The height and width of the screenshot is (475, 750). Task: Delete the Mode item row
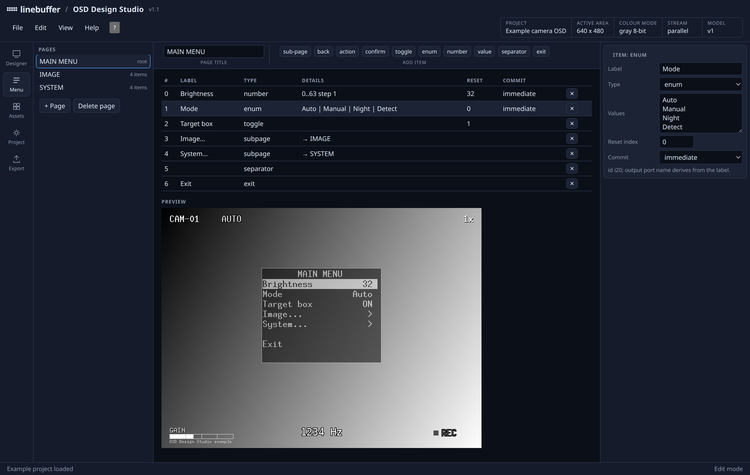point(572,109)
